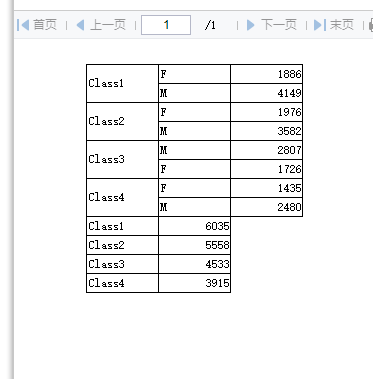This screenshot has height=379, width=373.
Task: Go to 上一页 (previous page) label
Action: pos(108,25)
